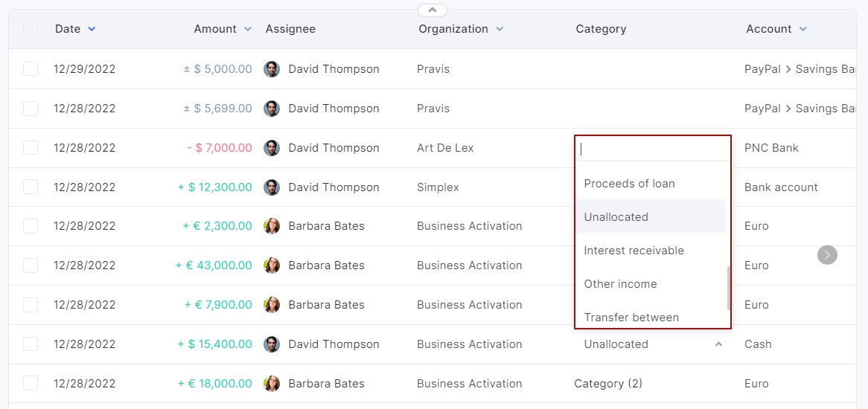
Task: Open the Amount column dropdown arrow
Action: [248, 29]
